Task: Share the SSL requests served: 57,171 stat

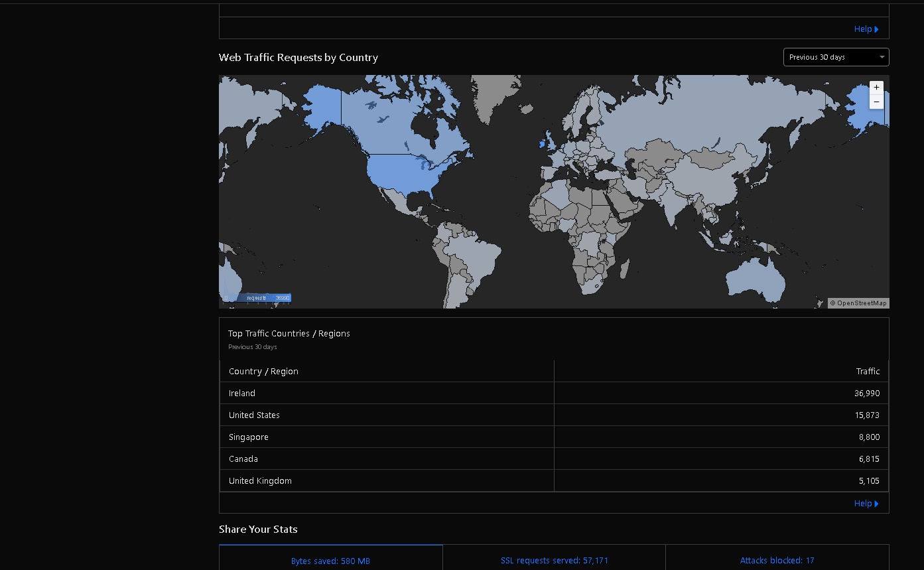Action: coord(554,561)
